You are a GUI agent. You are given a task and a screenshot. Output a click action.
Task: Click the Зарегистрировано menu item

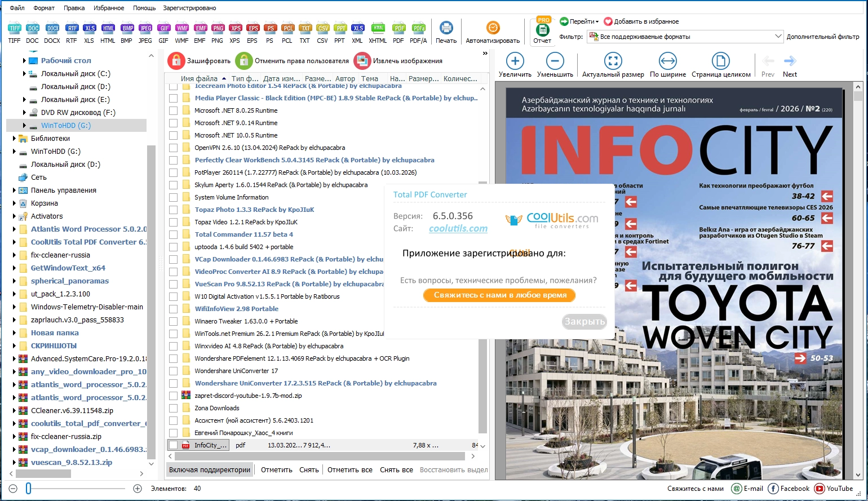point(189,8)
